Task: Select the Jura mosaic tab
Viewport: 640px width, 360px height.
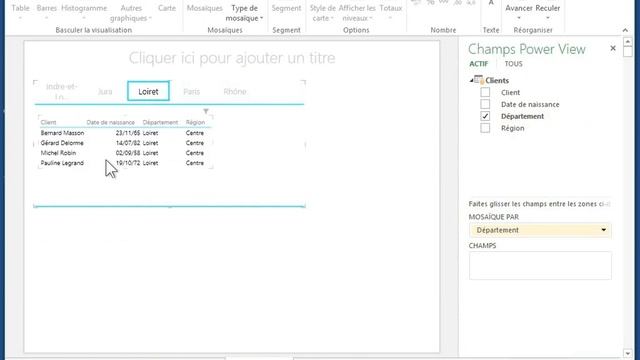Action: coord(105,91)
